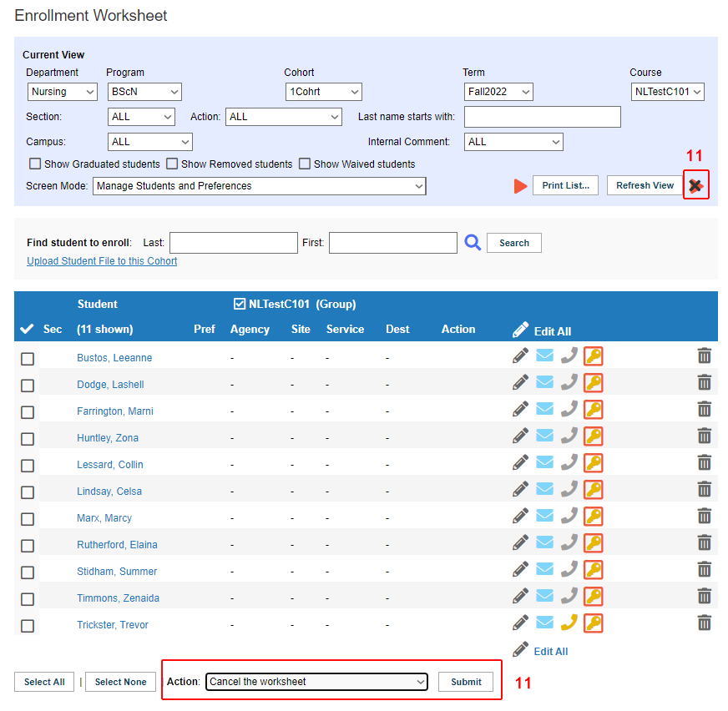Tick the checkbox for Rutherford, Elaina
Screen dimensions: 728x711
(x=28, y=545)
